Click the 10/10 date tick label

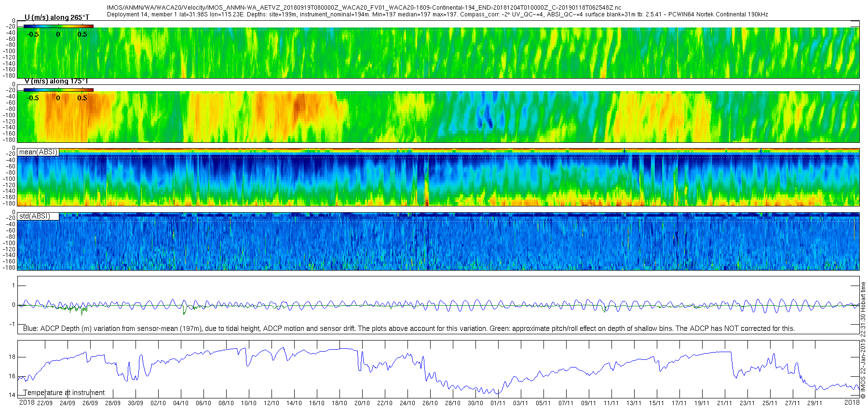click(249, 403)
